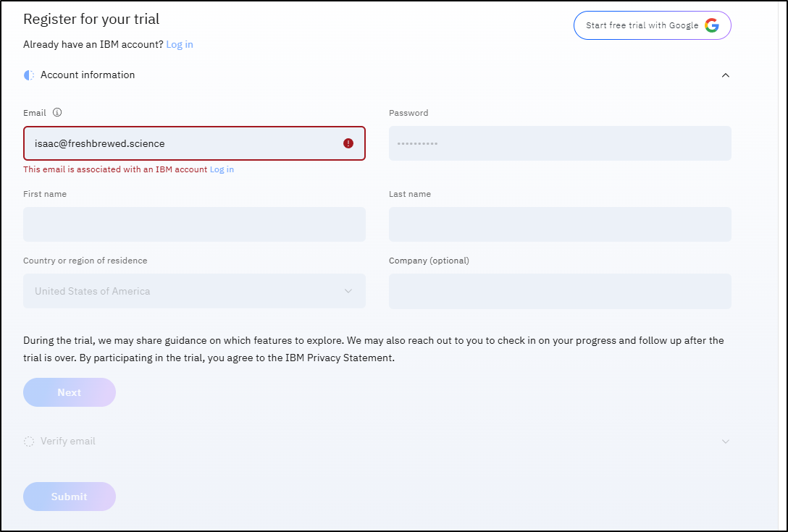Click the 'This email is associated' error text
Screen dimensions: 788x532
click(x=115, y=169)
